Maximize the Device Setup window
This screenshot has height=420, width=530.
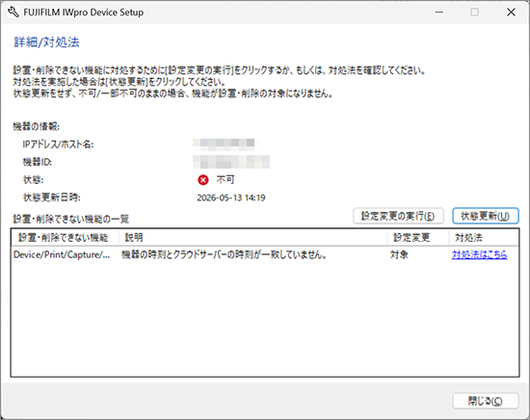tap(474, 13)
